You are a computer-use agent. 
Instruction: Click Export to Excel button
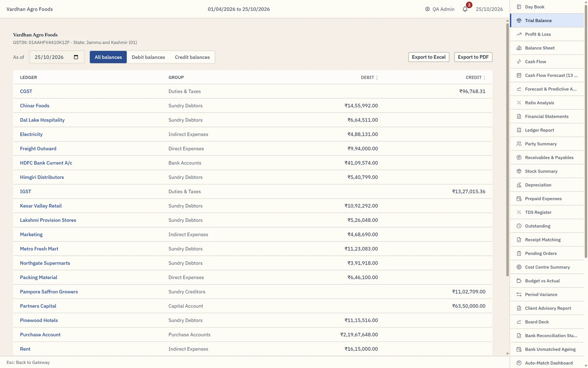click(x=429, y=57)
